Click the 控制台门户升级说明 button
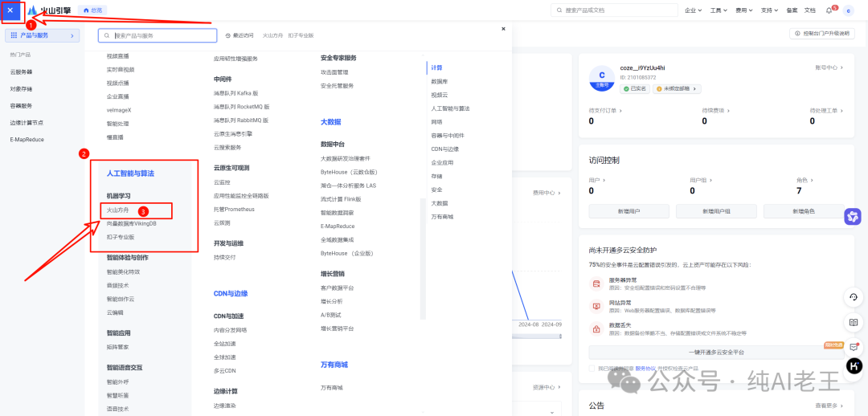Screen dimensions: 868x416 point(821,33)
